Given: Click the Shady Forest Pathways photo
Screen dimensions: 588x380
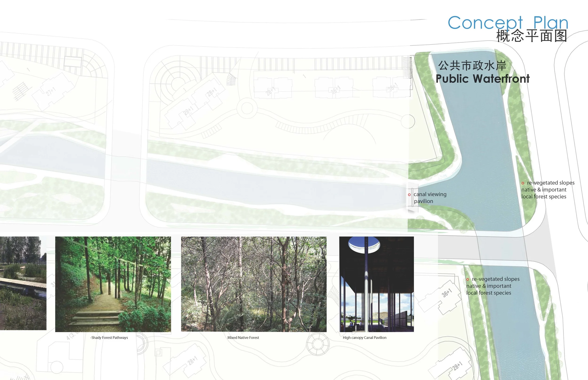Looking at the screenshot, I should pyautogui.click(x=113, y=284).
